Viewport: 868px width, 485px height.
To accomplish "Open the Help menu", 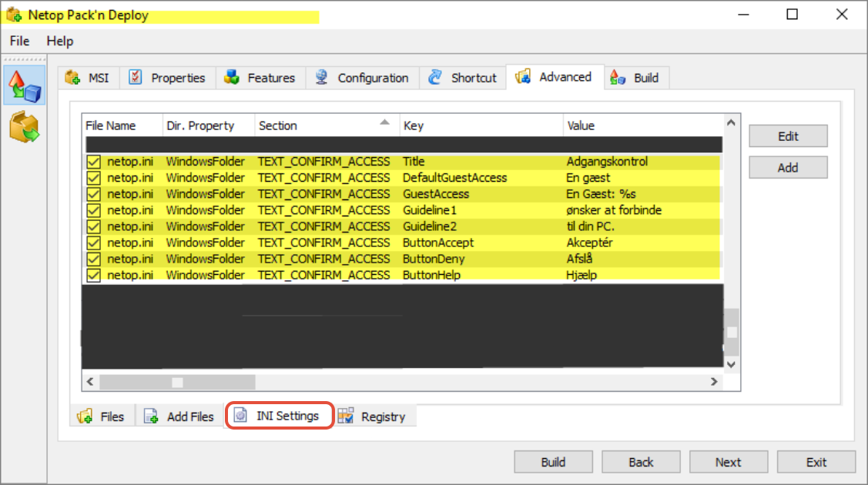I will click(x=60, y=41).
